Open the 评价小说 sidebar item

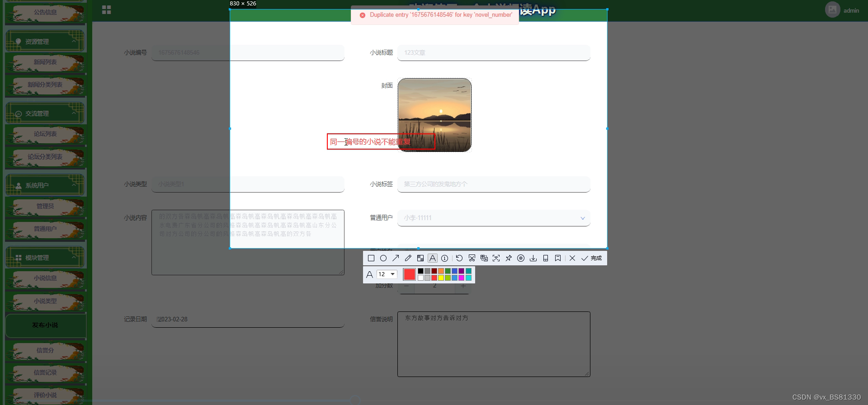(45, 395)
